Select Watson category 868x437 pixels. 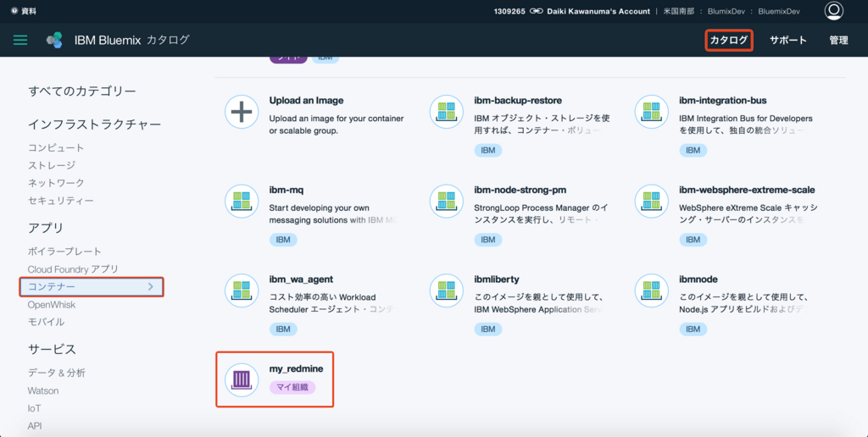tap(43, 390)
